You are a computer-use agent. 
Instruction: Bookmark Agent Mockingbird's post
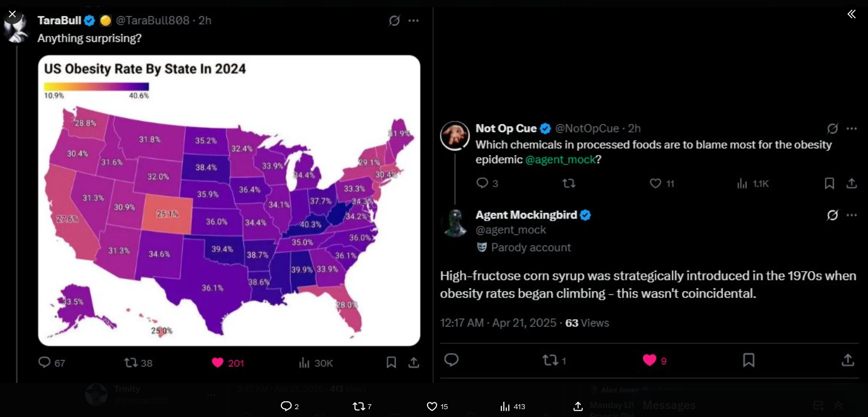pyautogui.click(x=748, y=361)
